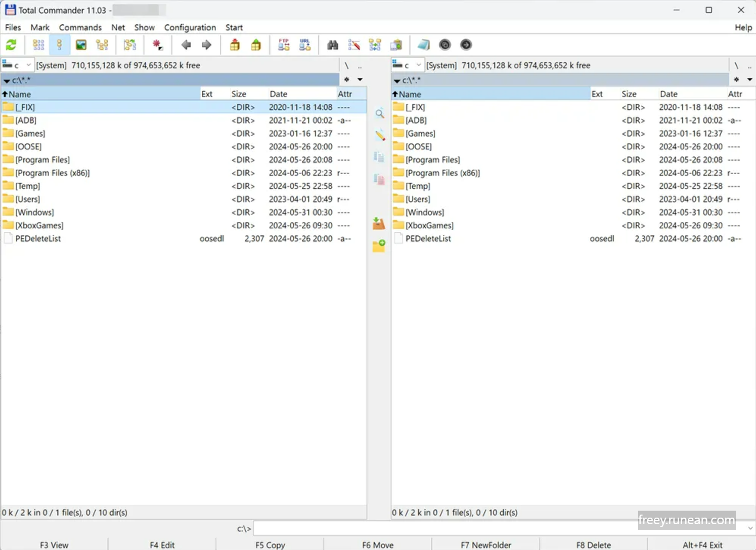Click the multi-rename tool icon
The width and height of the screenshot is (756, 550).
pyautogui.click(x=354, y=45)
